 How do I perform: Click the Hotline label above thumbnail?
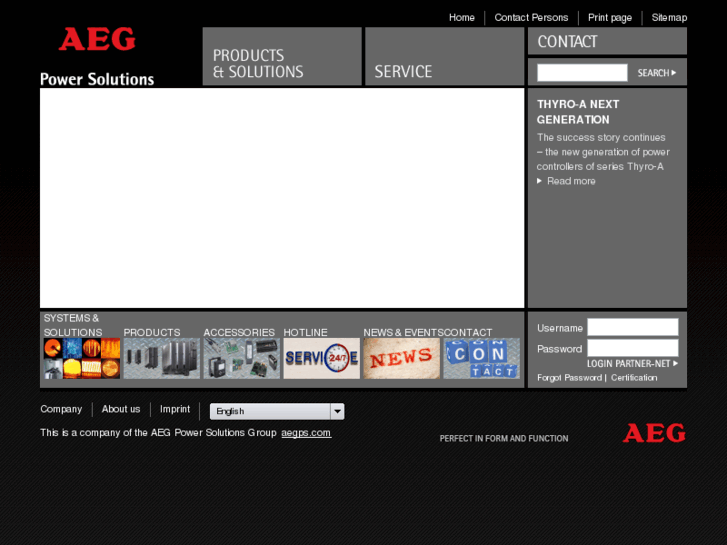(x=305, y=333)
